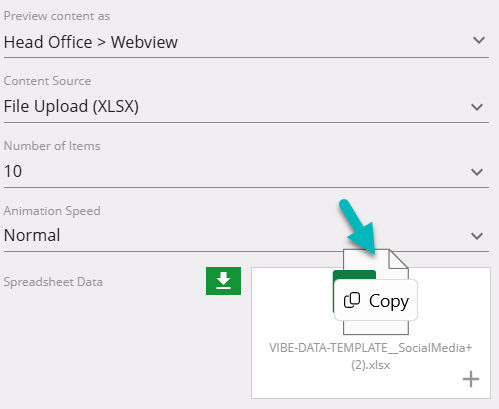Screen dimensions: 499x409
Task: Click the plus icon in upload box
Action: (x=471, y=379)
